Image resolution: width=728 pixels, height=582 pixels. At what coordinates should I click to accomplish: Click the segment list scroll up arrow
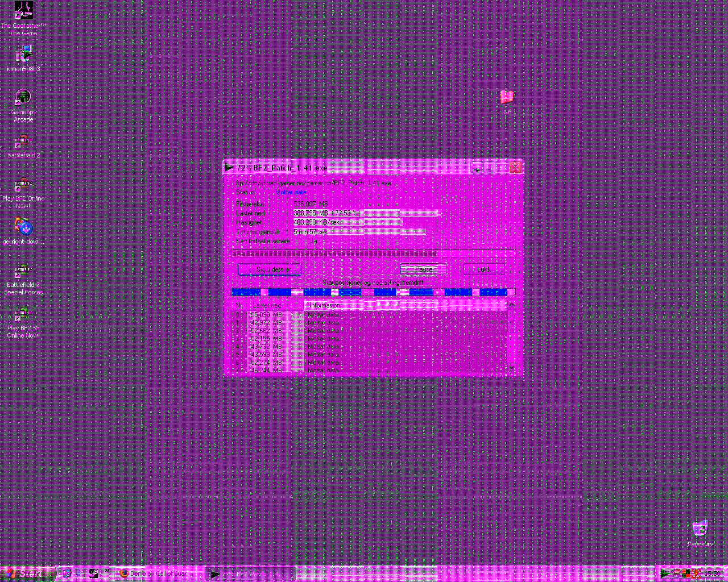tap(511, 305)
